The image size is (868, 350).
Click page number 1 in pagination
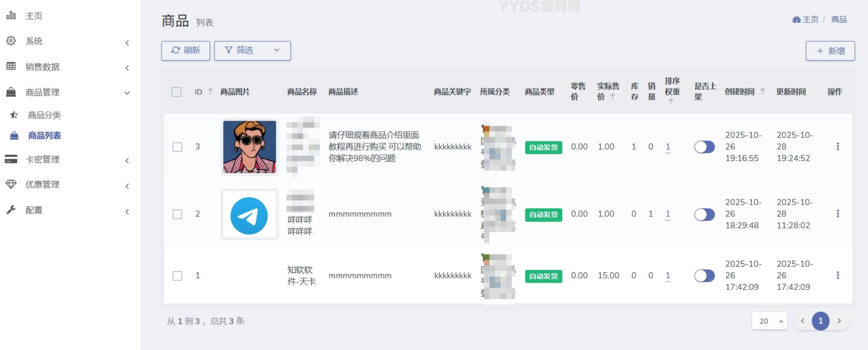(x=820, y=321)
